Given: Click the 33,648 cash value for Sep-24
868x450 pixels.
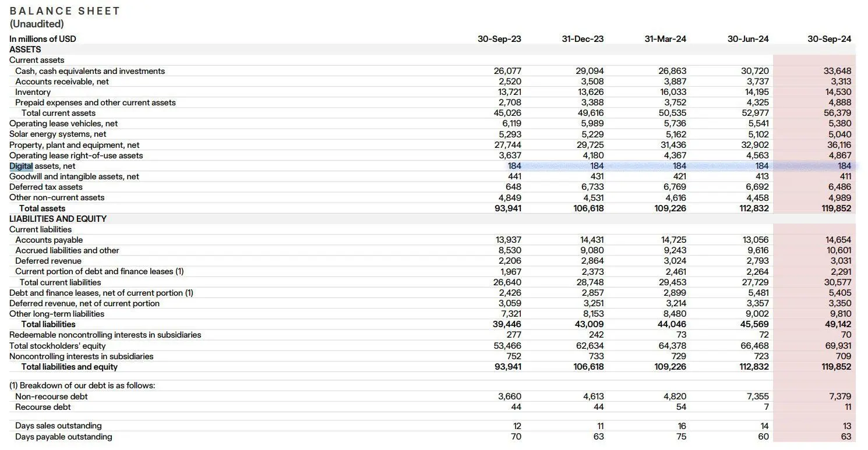Looking at the screenshot, I should click(837, 71).
